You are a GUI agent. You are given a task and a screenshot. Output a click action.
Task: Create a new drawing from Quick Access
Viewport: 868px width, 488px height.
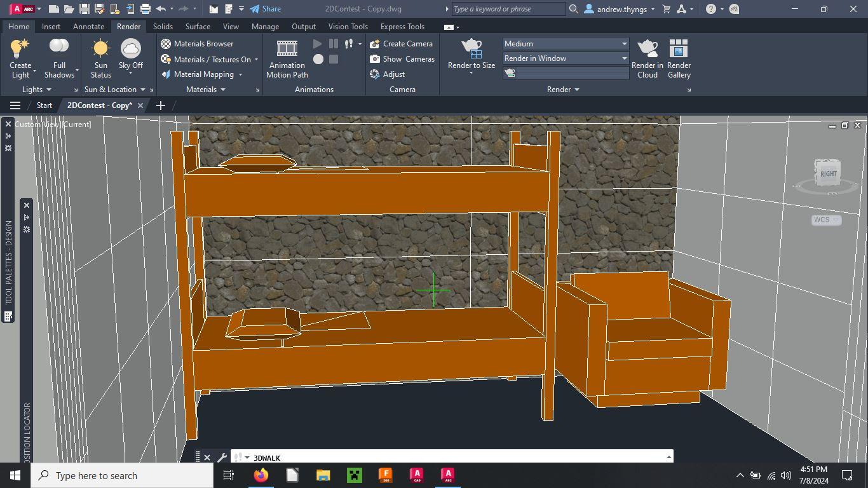[54, 9]
